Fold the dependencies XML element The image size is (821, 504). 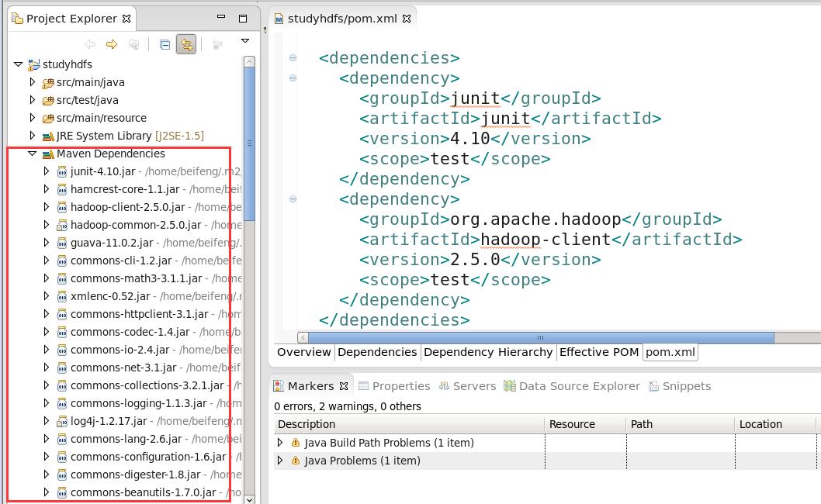pos(293,57)
